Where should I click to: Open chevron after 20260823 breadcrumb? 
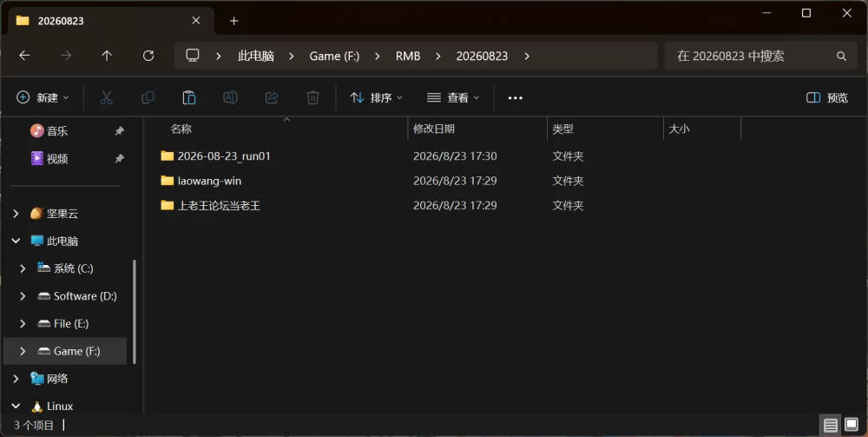pyautogui.click(x=527, y=56)
